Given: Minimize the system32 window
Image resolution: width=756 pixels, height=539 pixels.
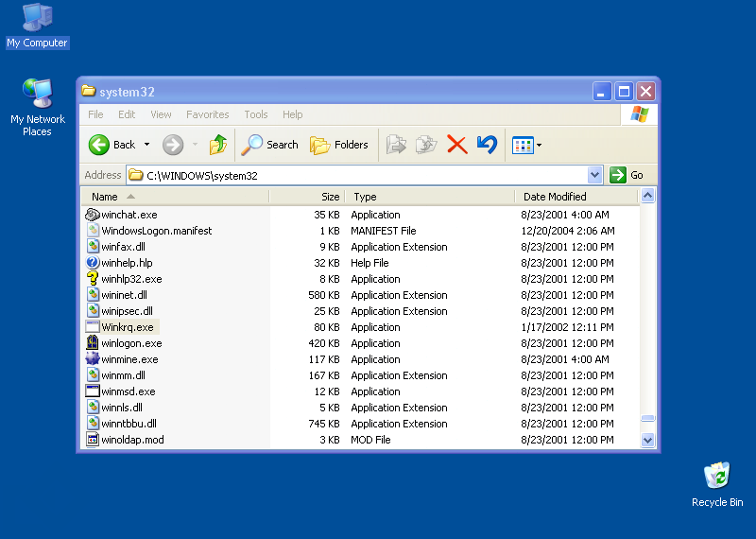Looking at the screenshot, I should (602, 91).
